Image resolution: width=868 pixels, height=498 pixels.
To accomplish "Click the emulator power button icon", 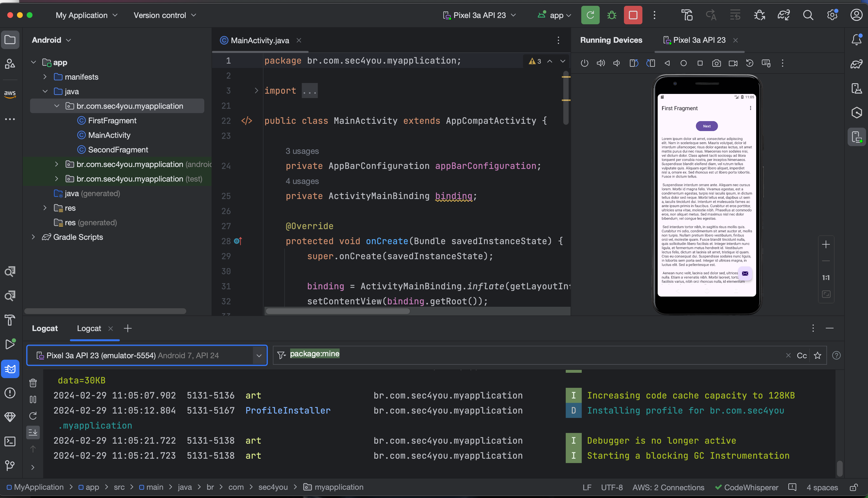I will (x=584, y=63).
